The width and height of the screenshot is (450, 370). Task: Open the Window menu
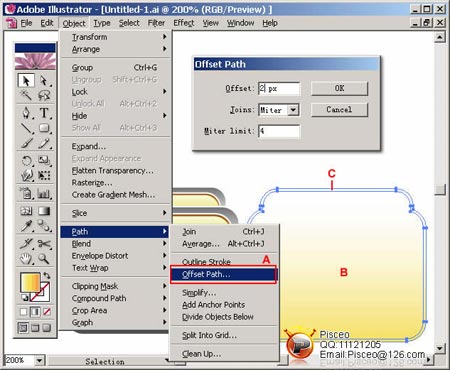(240, 23)
